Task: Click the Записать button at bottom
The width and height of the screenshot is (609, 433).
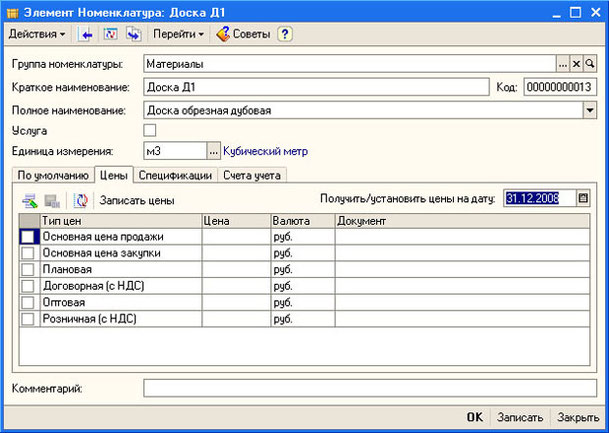Action: 520,418
